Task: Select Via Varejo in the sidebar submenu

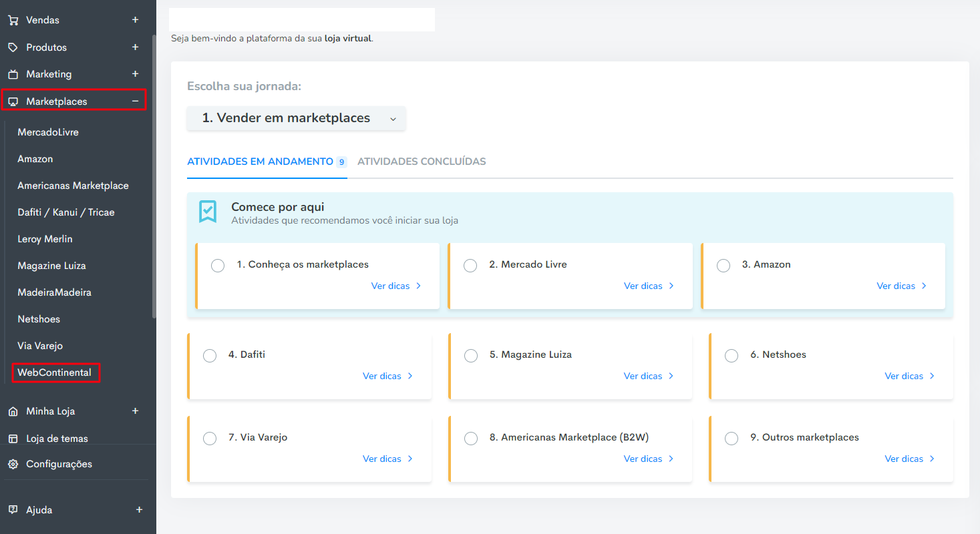Action: click(x=40, y=346)
